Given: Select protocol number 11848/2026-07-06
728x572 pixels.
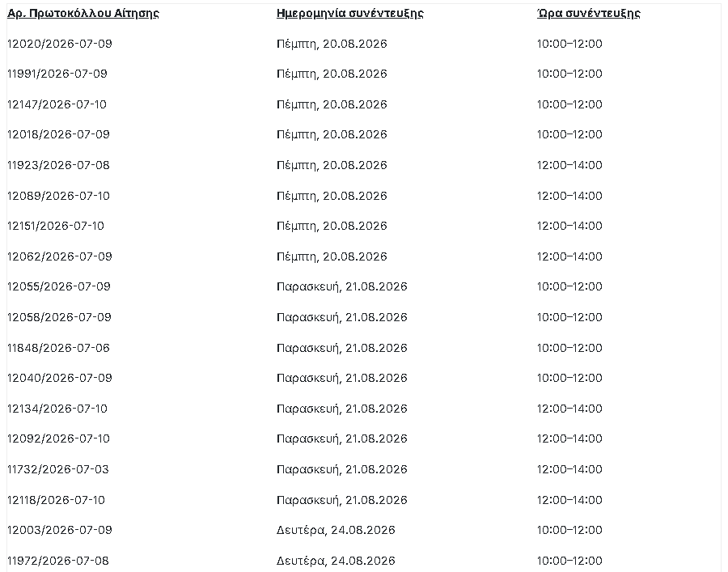Looking at the screenshot, I should (x=58, y=348).
